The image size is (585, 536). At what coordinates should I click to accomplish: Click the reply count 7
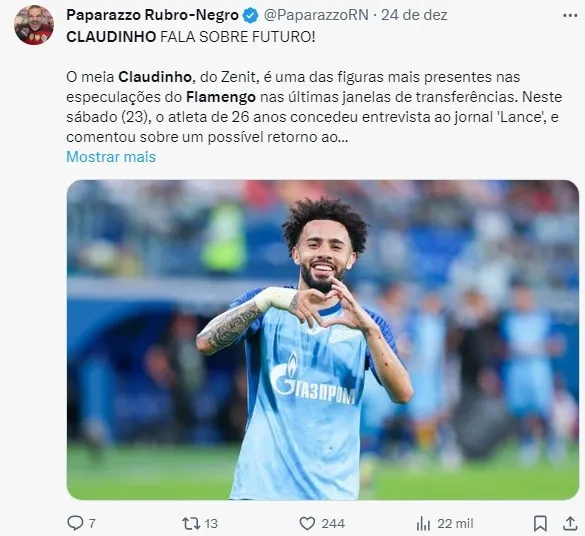(x=92, y=524)
